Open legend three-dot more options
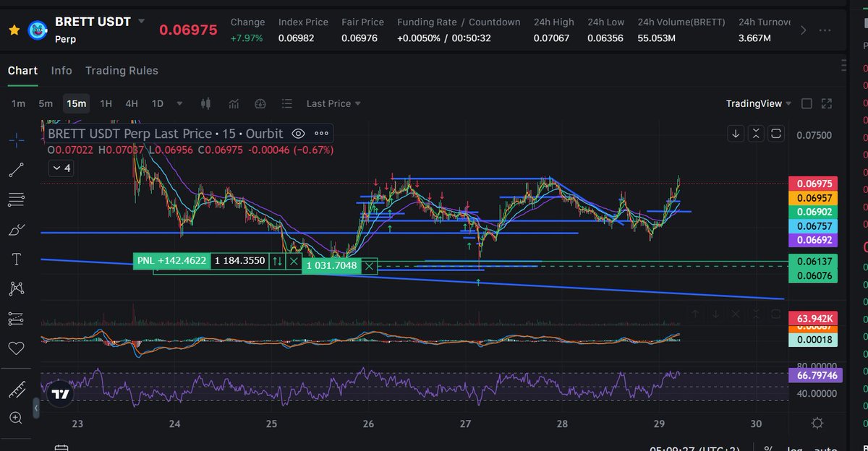 (x=321, y=134)
